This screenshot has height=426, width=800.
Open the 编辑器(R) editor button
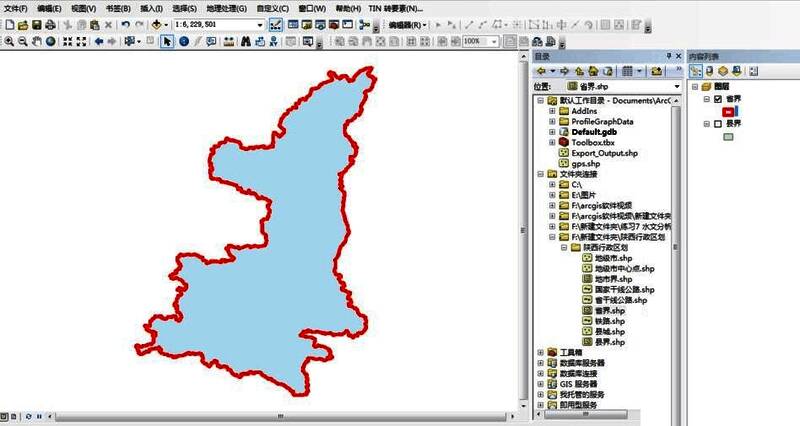[408, 24]
